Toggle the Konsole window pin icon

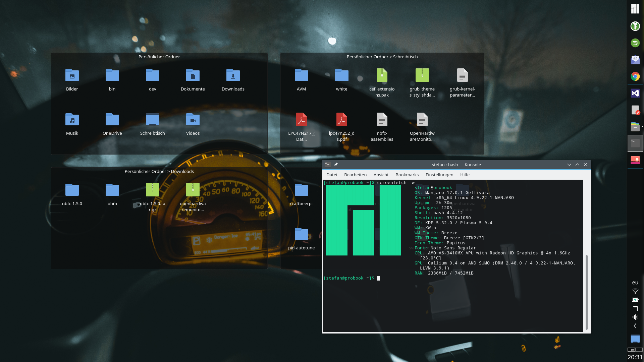point(336,165)
